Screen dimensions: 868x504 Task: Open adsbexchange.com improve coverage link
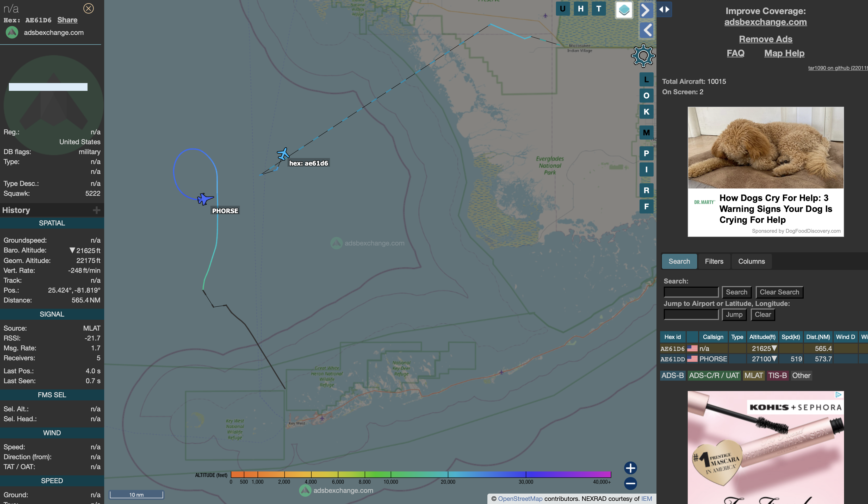tap(765, 22)
